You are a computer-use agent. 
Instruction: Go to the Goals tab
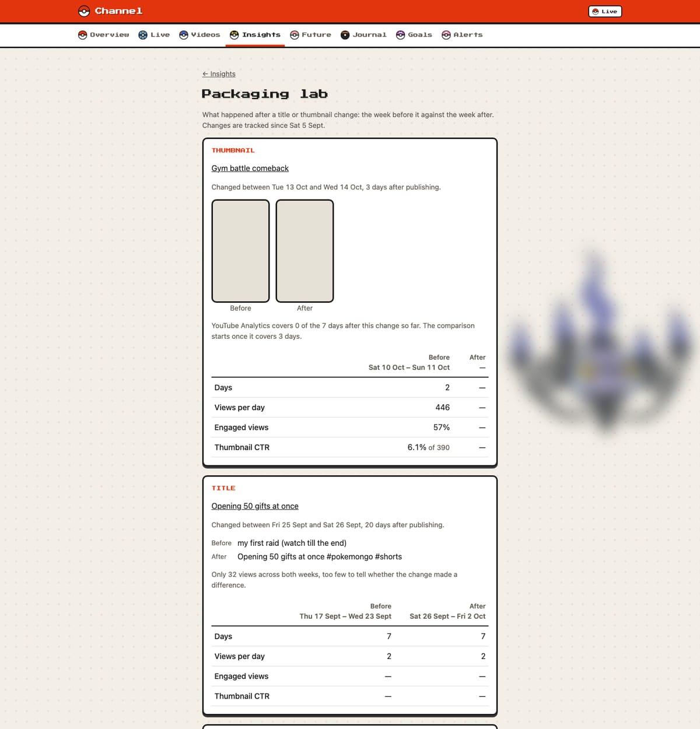414,35
